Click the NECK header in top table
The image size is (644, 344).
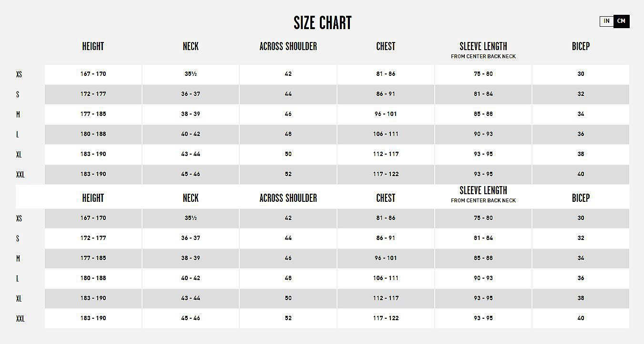click(x=191, y=46)
